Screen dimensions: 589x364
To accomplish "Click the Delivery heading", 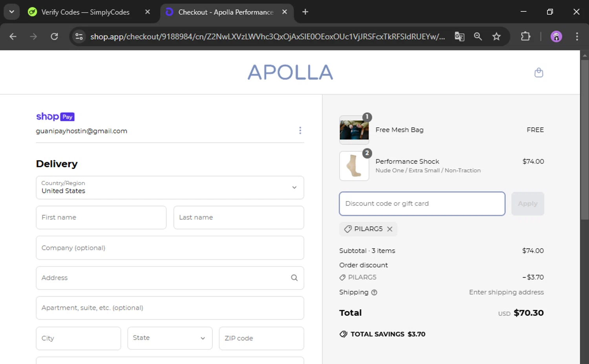I will point(57,164).
